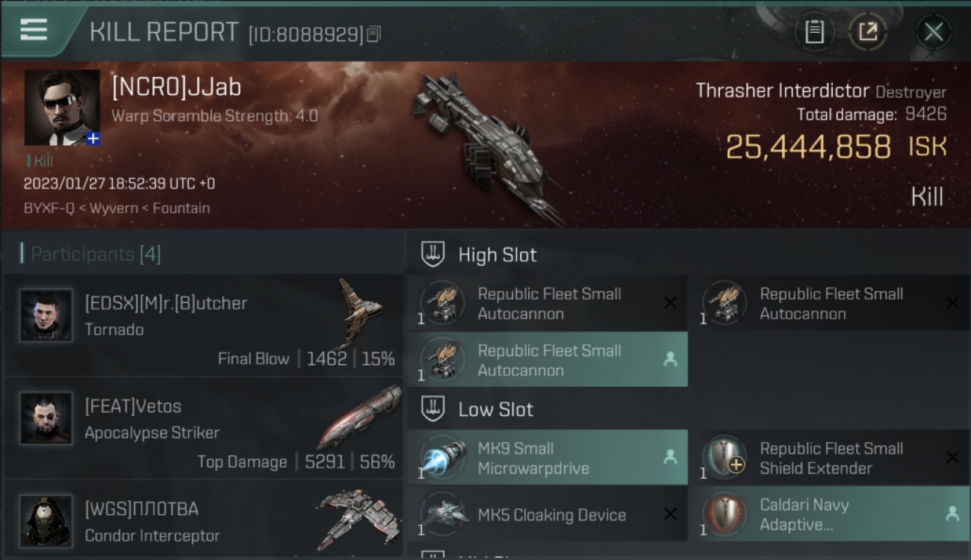Select the Caldari Navy Adaptive module

coord(829,514)
